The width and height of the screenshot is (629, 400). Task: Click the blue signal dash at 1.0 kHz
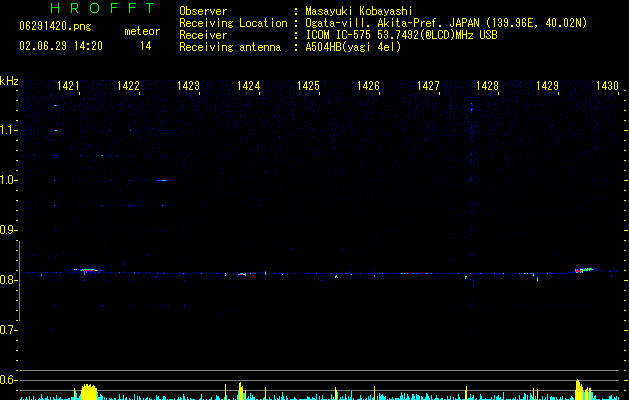tap(162, 181)
